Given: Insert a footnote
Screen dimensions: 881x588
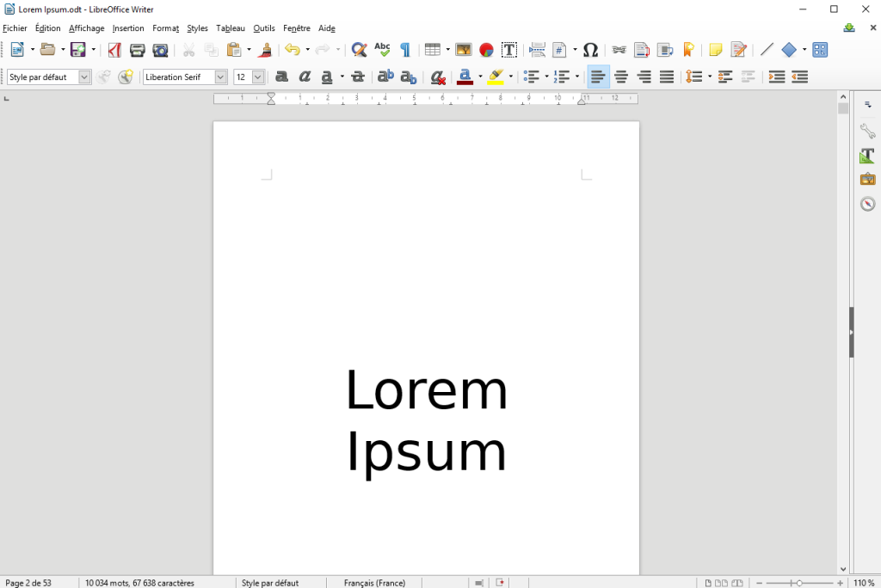Looking at the screenshot, I should tap(642, 50).
